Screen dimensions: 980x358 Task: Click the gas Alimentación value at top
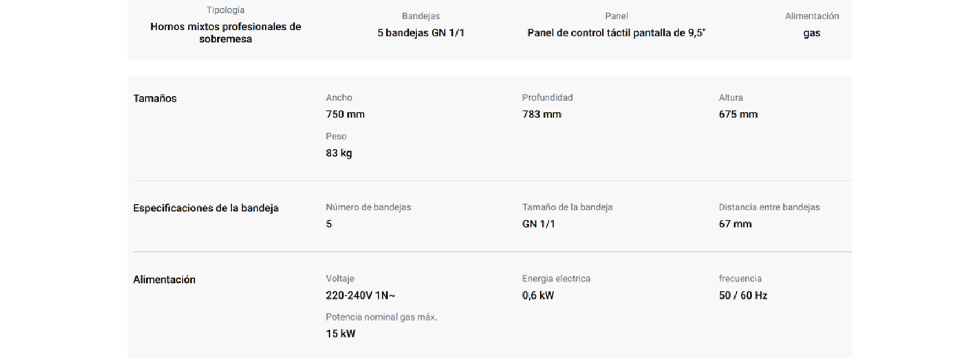pos(812,33)
